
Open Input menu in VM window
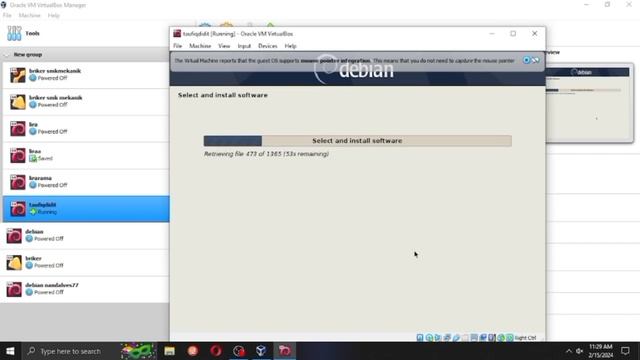[244, 46]
